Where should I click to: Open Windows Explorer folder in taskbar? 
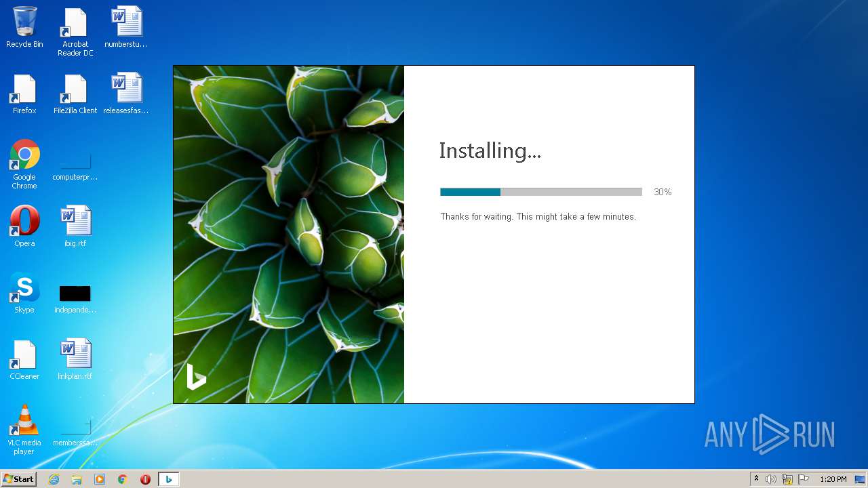(77, 479)
